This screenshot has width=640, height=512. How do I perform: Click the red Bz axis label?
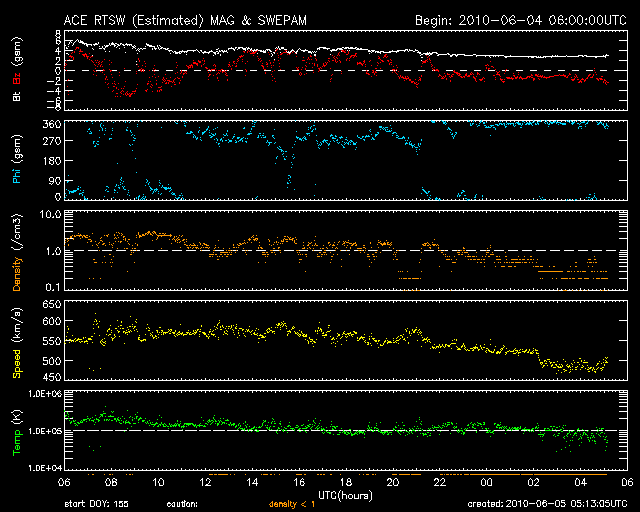coord(17,78)
